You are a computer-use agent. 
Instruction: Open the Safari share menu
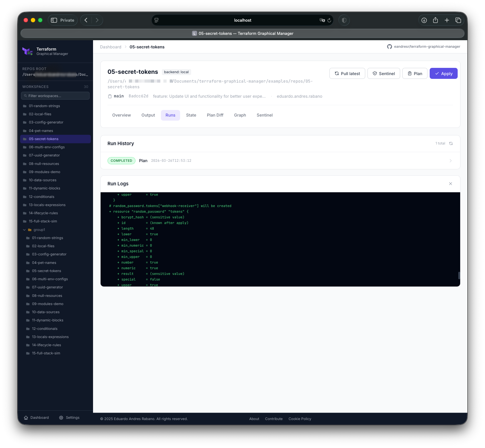click(x=435, y=20)
